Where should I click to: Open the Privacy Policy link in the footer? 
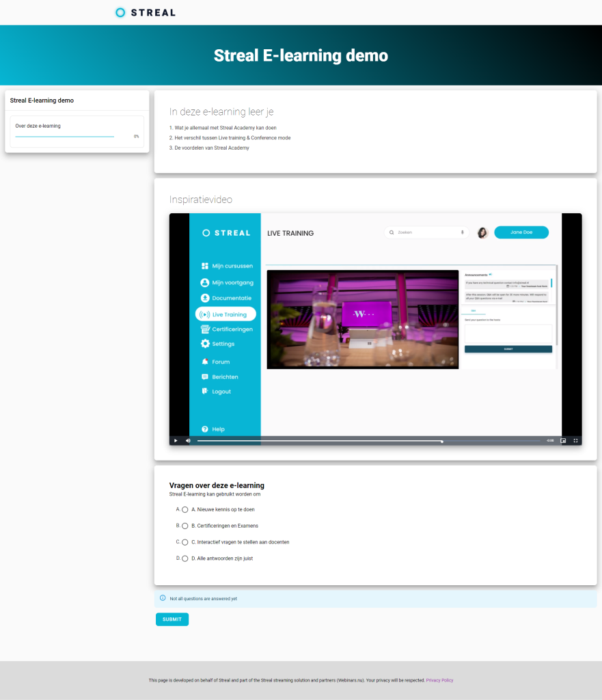[439, 680]
